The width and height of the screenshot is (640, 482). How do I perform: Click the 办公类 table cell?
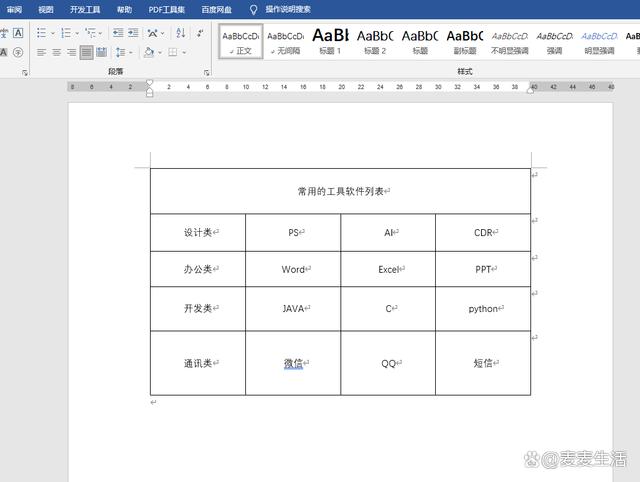[x=198, y=269]
